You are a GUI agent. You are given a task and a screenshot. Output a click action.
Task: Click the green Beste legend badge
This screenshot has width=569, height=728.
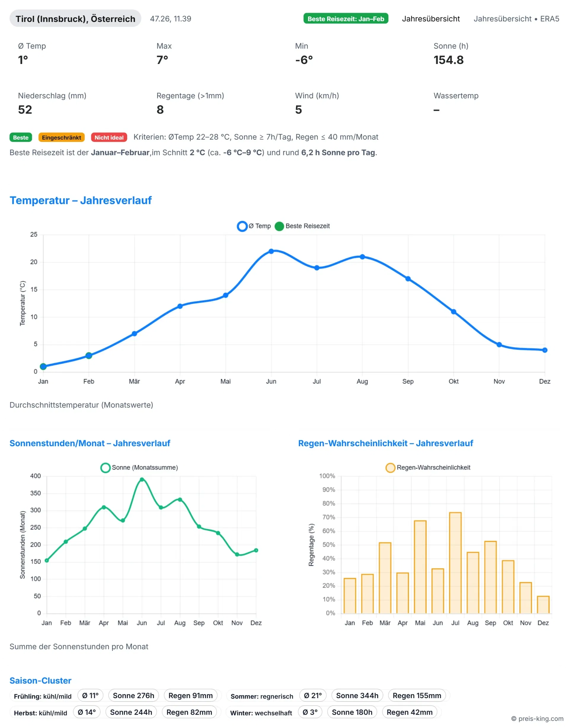tap(21, 137)
